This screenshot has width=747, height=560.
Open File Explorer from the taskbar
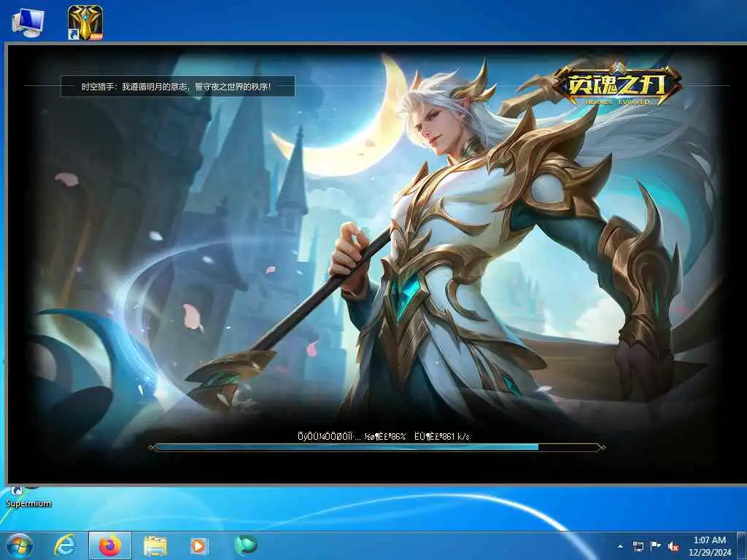coord(155,545)
